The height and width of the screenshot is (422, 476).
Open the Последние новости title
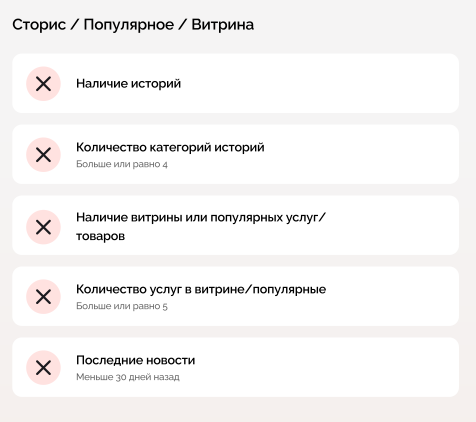[x=135, y=360]
